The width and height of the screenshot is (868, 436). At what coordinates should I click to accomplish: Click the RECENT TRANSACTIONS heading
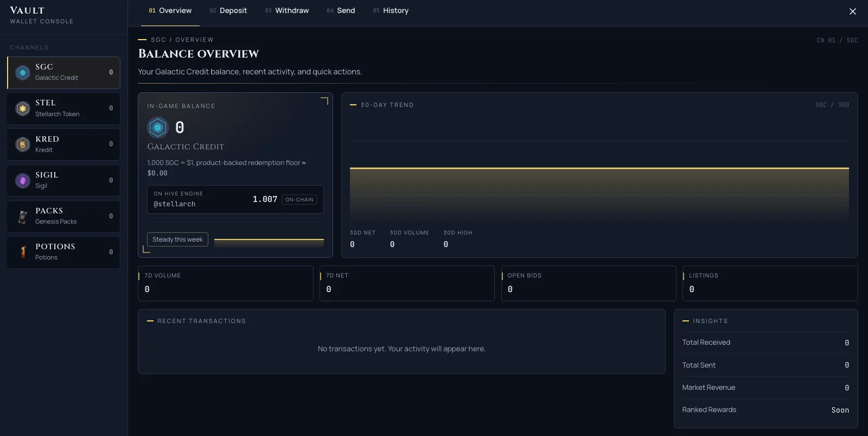[x=202, y=321]
